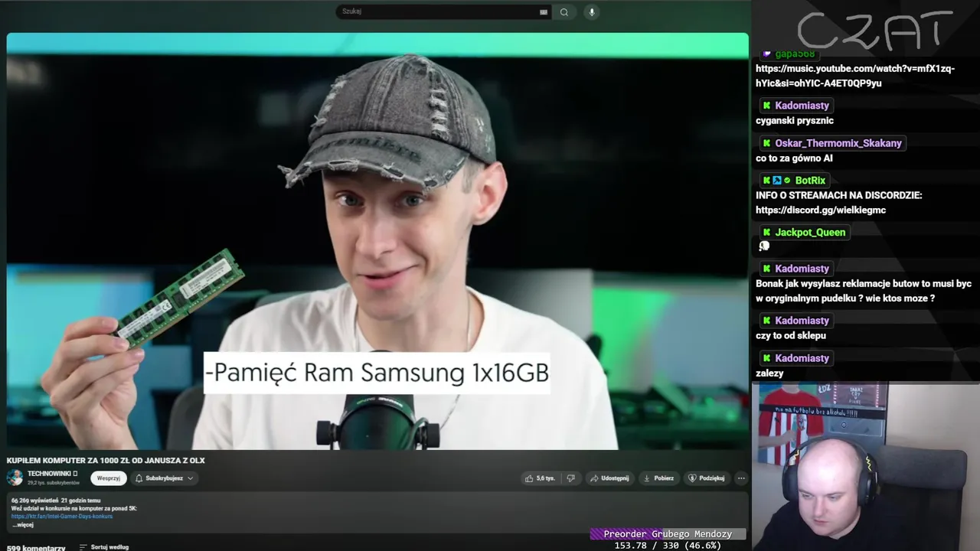Viewport: 980px width, 551px height.
Task: Click the Udostępnij share button
Action: tap(609, 478)
